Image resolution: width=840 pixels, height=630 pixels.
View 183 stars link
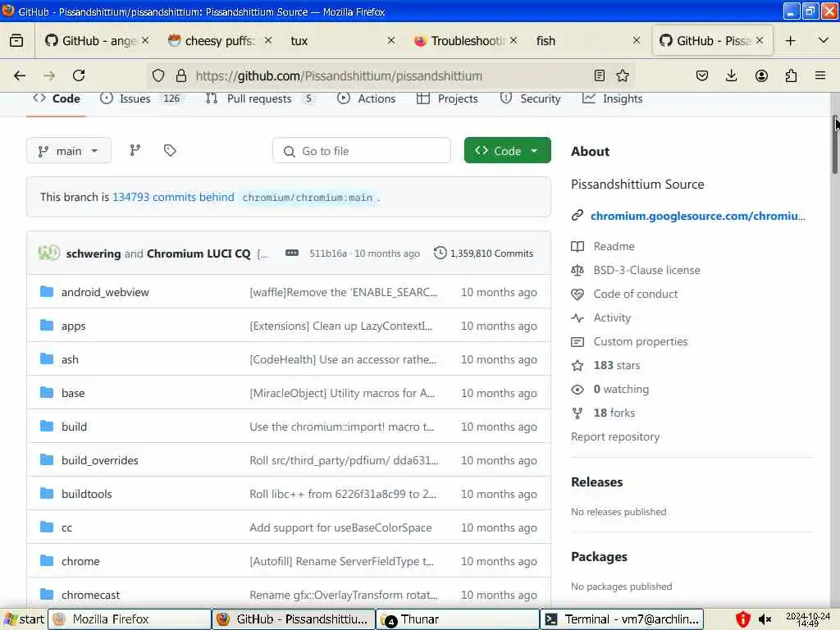point(617,365)
